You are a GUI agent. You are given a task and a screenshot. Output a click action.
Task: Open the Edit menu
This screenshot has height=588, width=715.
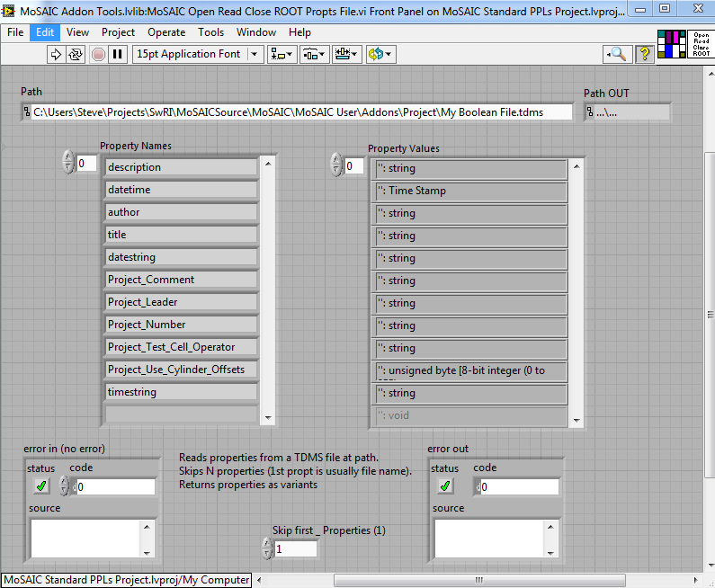[45, 32]
